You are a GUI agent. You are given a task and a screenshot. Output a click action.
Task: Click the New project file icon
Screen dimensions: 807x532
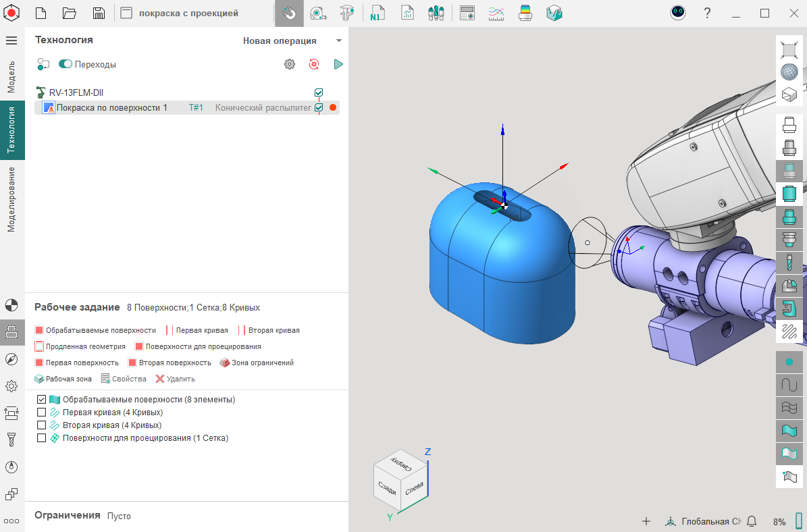(x=41, y=13)
